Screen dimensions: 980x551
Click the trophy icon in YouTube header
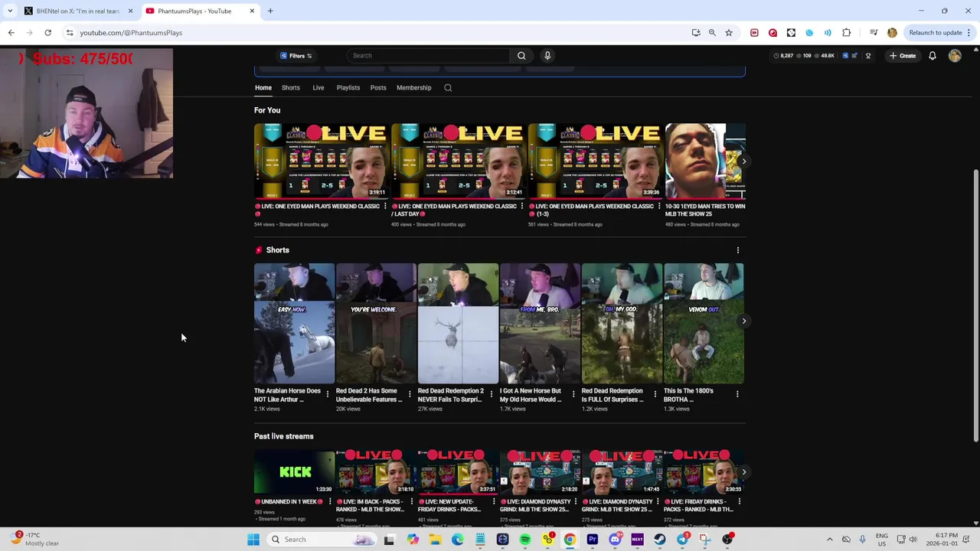867,56
